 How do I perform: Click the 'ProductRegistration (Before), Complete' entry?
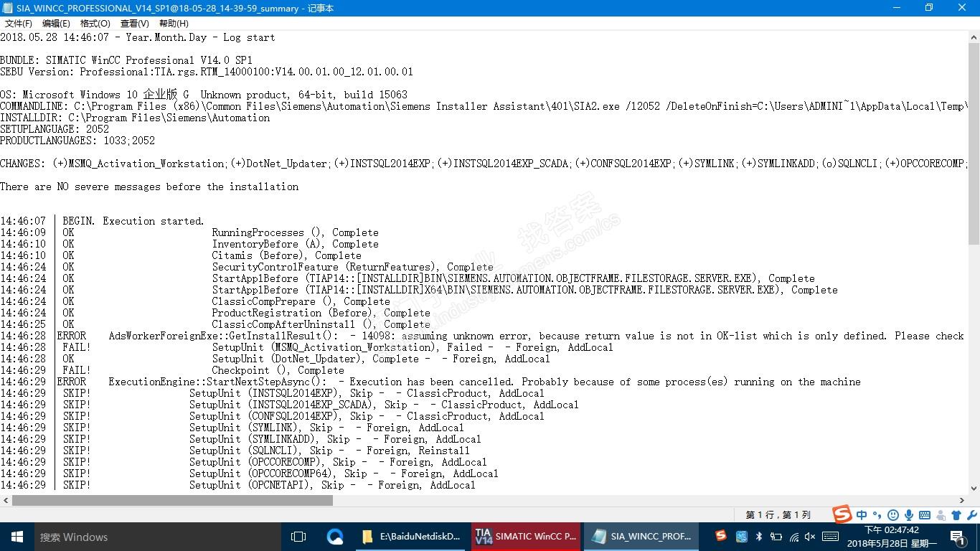click(x=321, y=313)
